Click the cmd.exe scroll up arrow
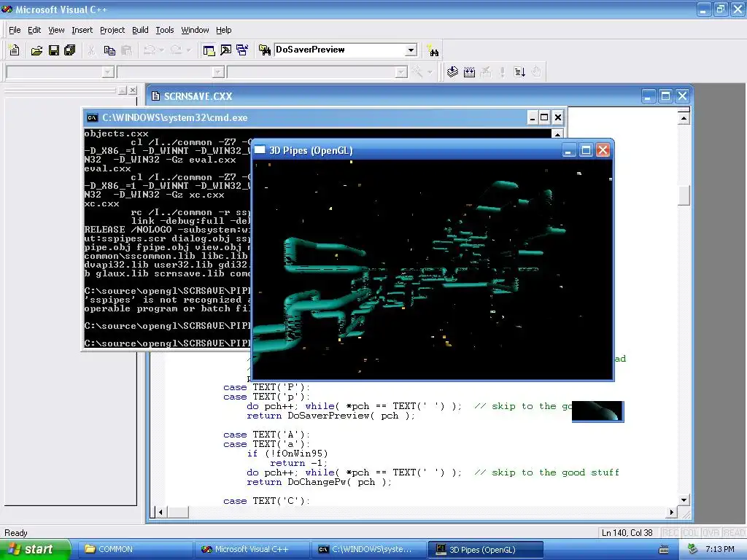Image resolution: width=747 pixels, height=560 pixels. pos(557,134)
